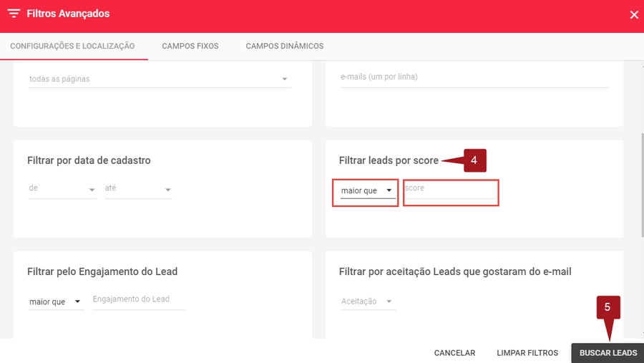Image resolution: width=644 pixels, height=363 pixels.
Task: Open the 'até' end date dropdown
Action: coord(138,189)
